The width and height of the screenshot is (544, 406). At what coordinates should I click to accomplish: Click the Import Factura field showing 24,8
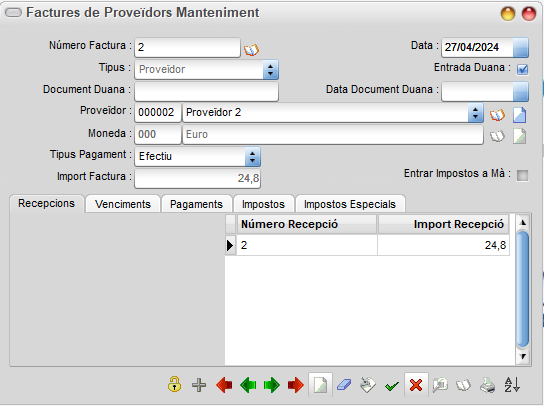pos(197,179)
